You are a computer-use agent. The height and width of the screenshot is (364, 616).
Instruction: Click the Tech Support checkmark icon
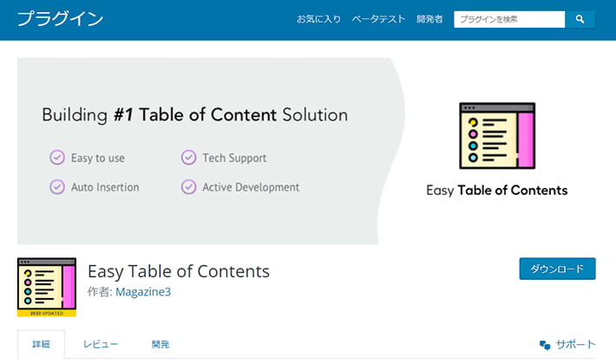[x=188, y=157]
